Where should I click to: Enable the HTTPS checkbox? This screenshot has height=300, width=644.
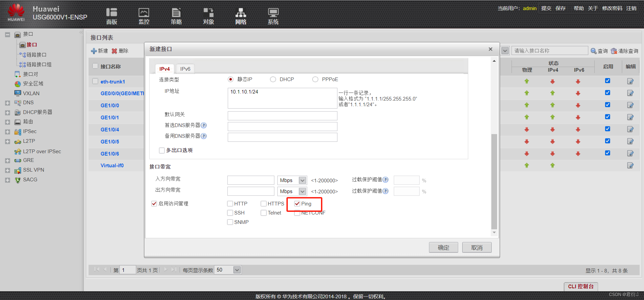point(264,204)
